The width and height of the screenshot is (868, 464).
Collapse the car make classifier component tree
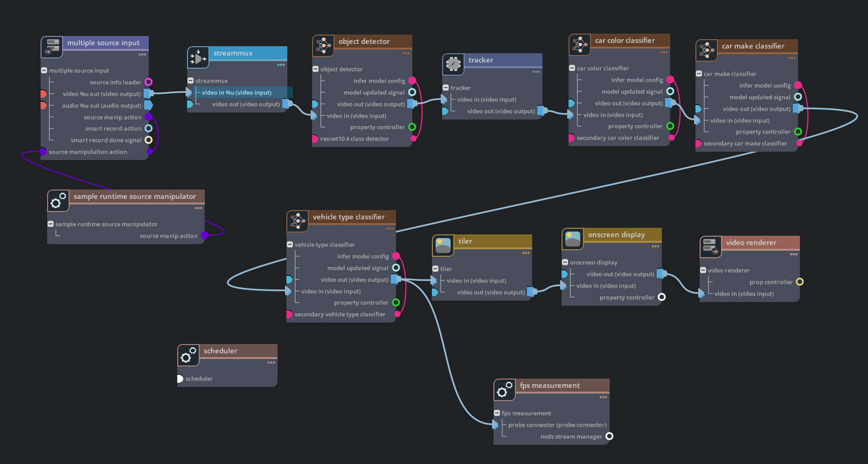point(699,74)
